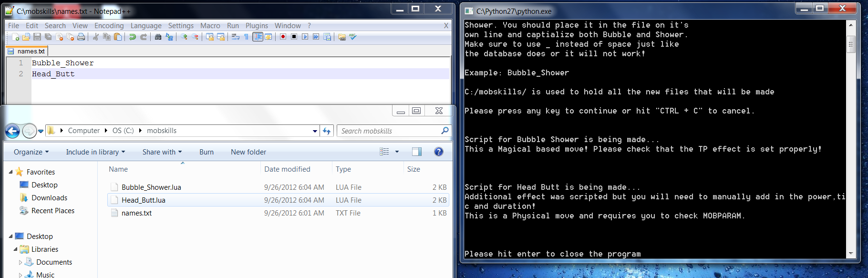Open the Plugins menu

point(257,26)
